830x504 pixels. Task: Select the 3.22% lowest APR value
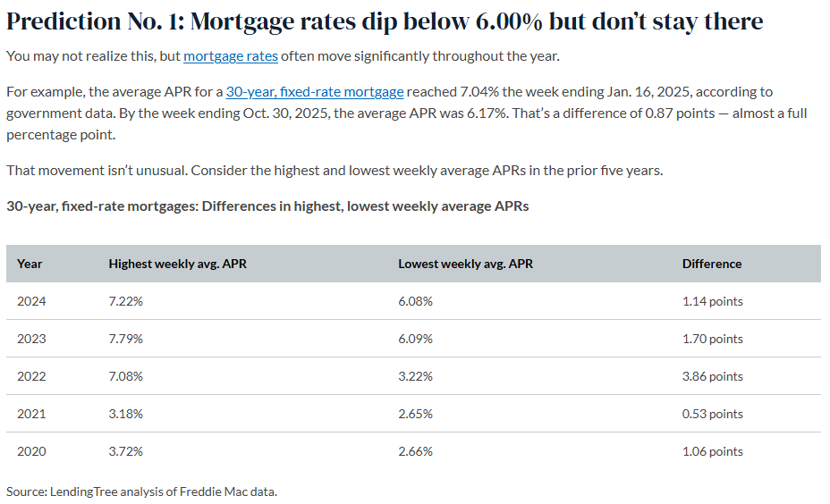click(415, 376)
